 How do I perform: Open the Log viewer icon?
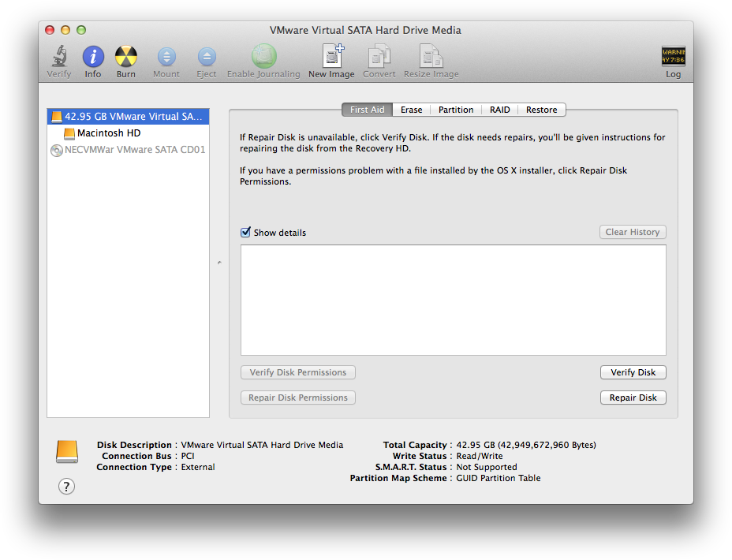pyautogui.click(x=673, y=57)
